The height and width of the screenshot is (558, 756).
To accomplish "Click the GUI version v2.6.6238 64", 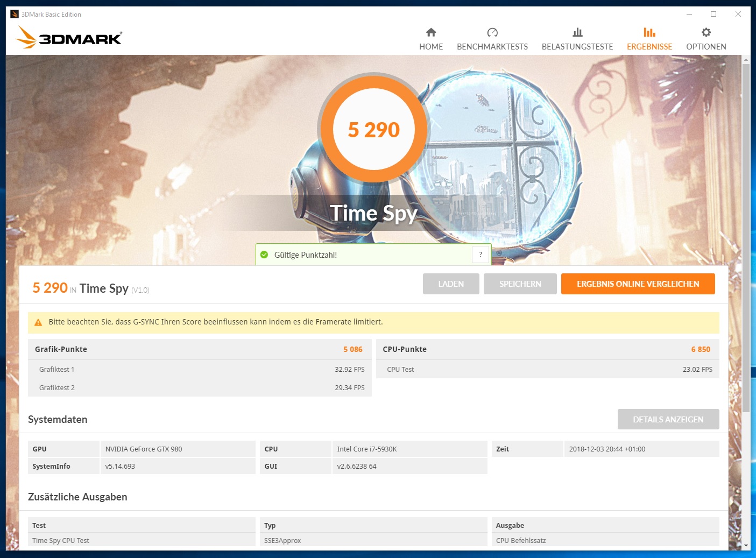I will pos(357,466).
